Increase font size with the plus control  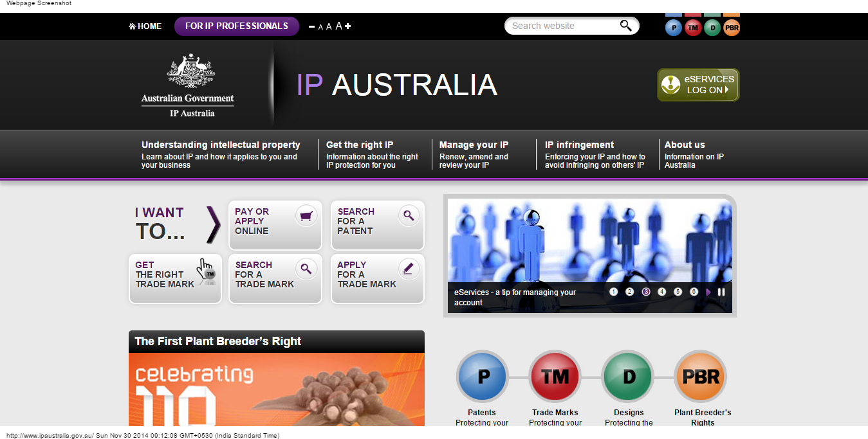point(347,26)
